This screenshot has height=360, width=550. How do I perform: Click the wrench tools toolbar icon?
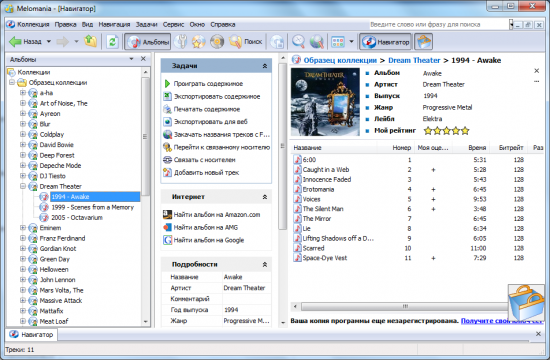coord(181,42)
